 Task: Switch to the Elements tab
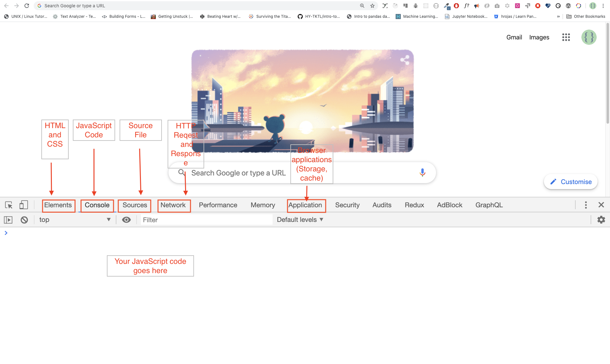[58, 205]
